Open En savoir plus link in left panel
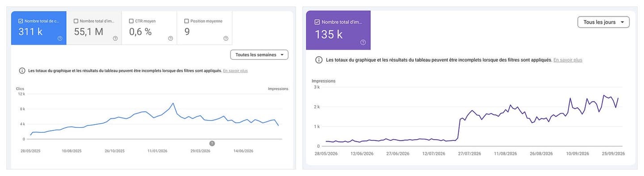The width and height of the screenshot is (644, 176). [235, 71]
